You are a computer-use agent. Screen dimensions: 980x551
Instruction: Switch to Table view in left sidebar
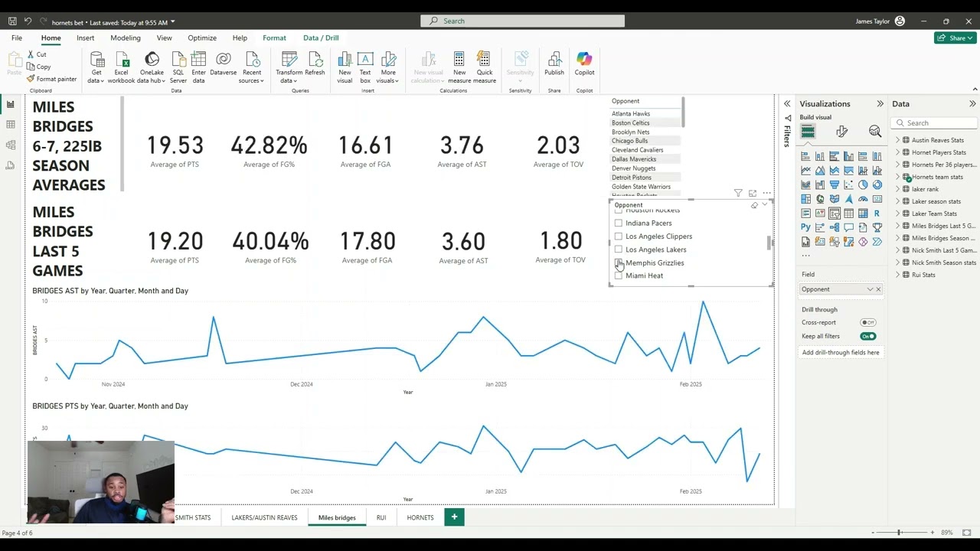[11, 124]
